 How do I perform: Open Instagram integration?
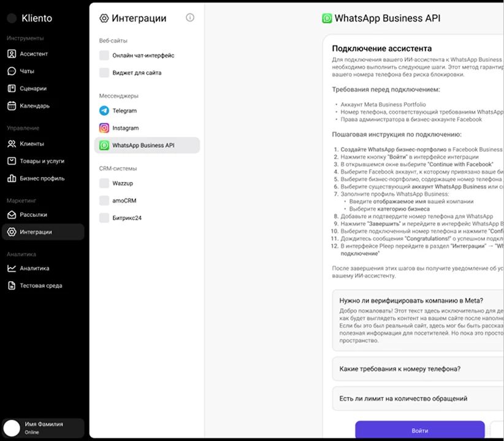coord(125,128)
